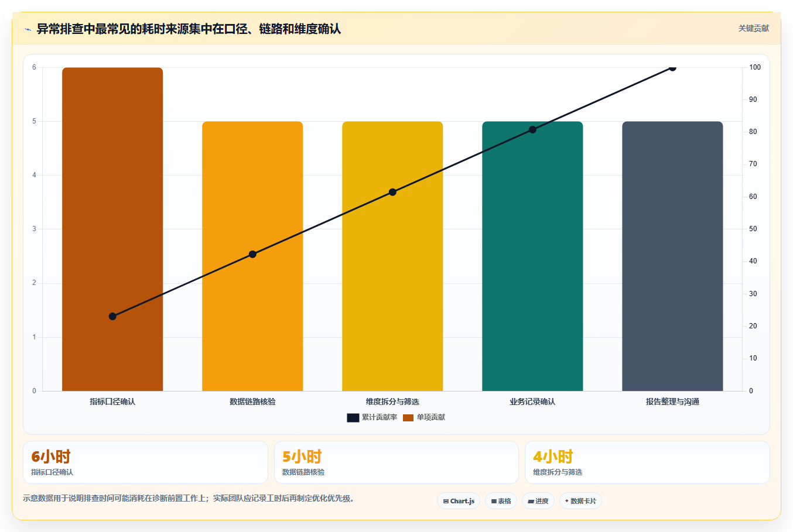793x532 pixels.
Task: Select the 进度 chip
Action: coord(538,501)
